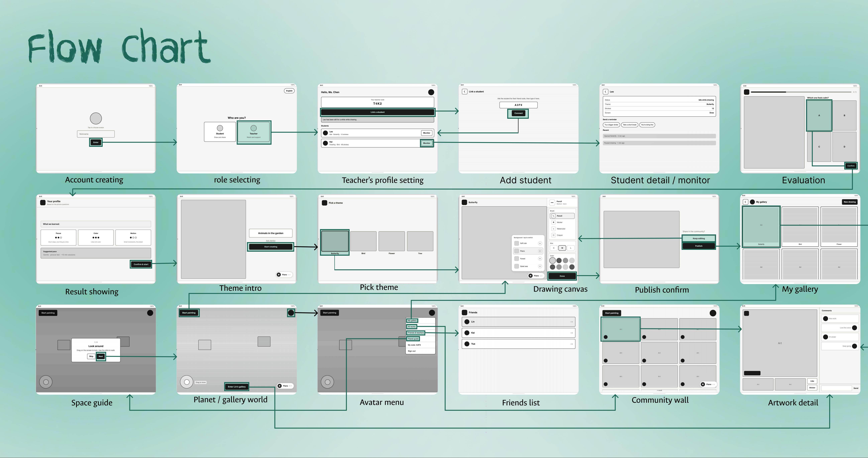This screenshot has width=868, height=458.
Task: Play the Soft rain background sound
Action: coord(540,243)
